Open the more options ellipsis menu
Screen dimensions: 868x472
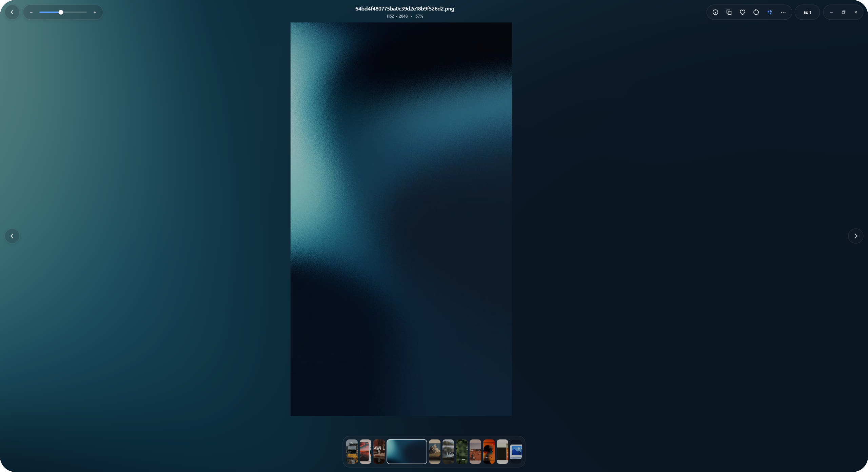(783, 12)
